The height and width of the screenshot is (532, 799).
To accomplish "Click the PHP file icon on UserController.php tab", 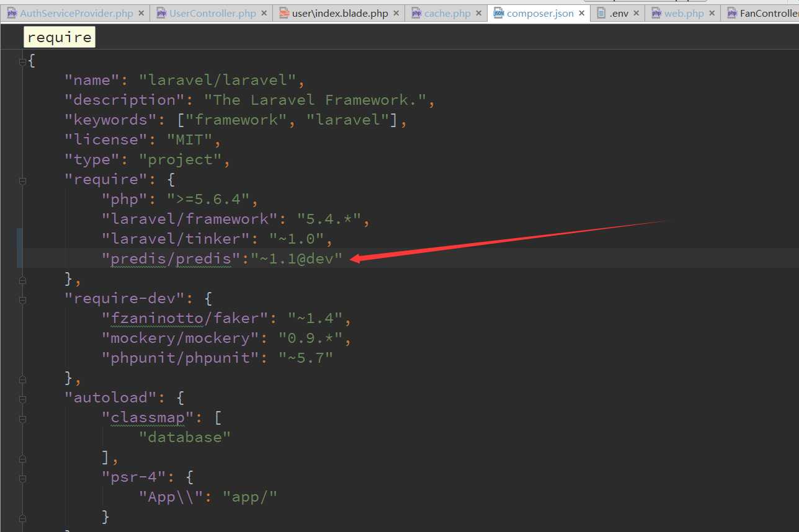I will pos(161,13).
